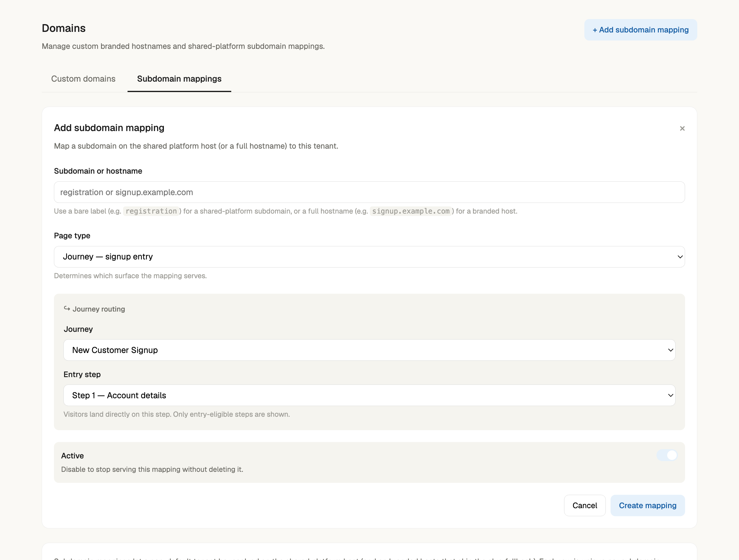Toggle the Active mapping switch

click(667, 455)
